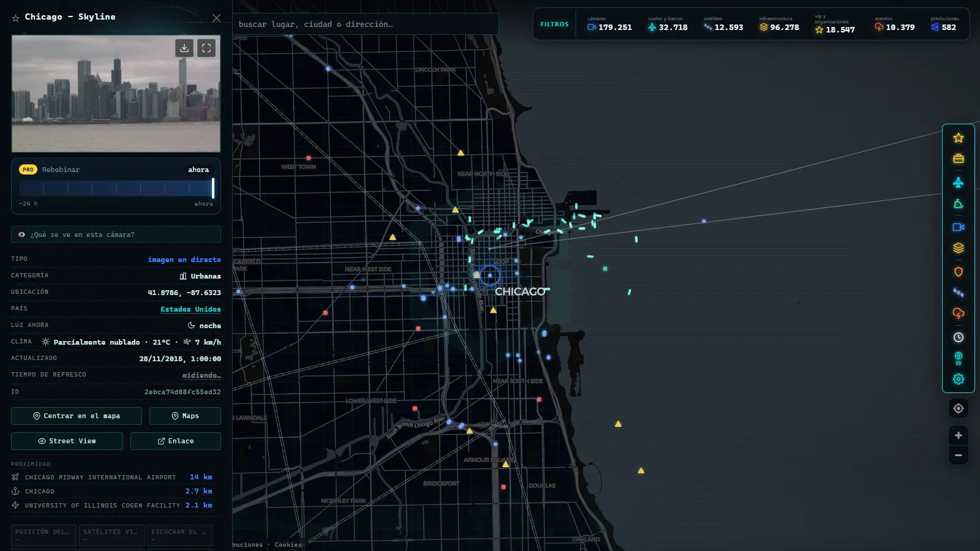
Task: Zoom out of the map with minus button
Action: click(958, 455)
